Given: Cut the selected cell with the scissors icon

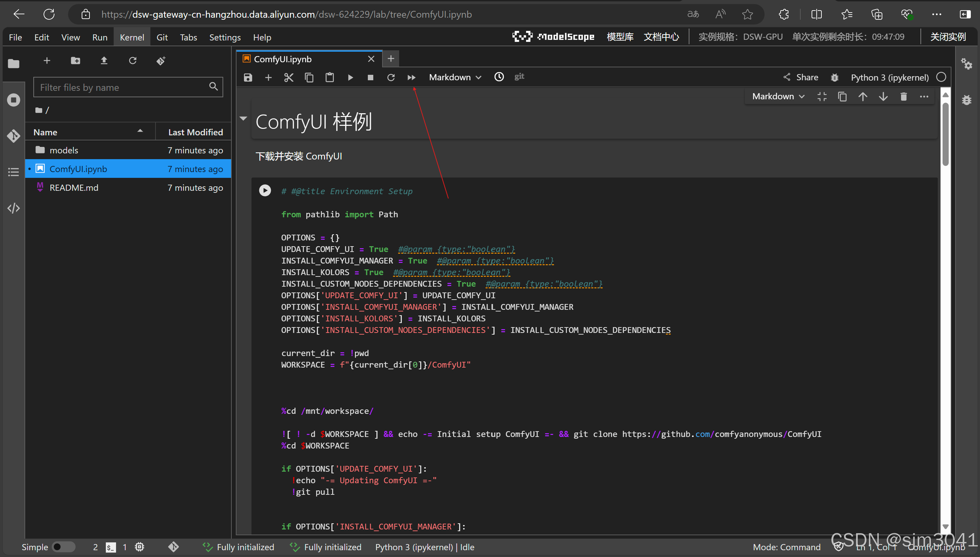Looking at the screenshot, I should tap(289, 78).
